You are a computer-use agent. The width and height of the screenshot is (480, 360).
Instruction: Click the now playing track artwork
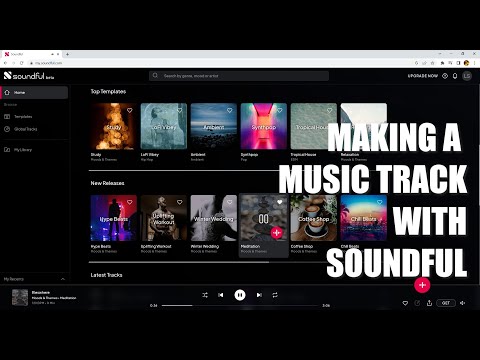20,297
